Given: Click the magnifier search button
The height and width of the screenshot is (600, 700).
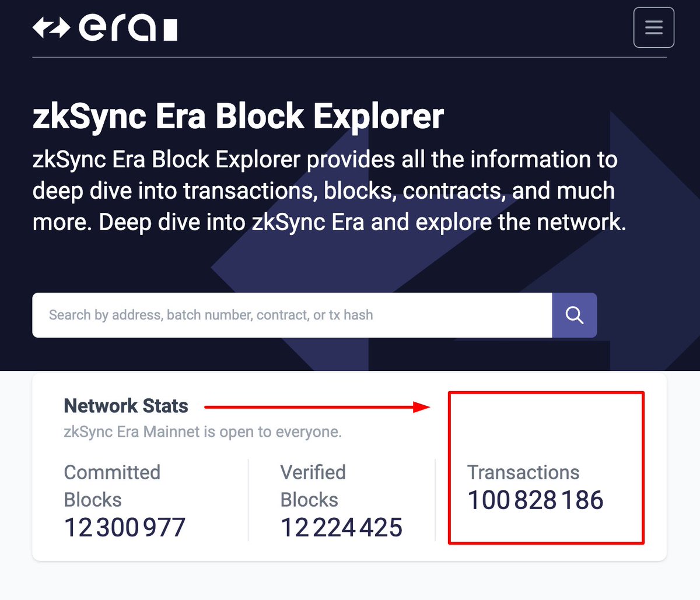Looking at the screenshot, I should pos(575,315).
